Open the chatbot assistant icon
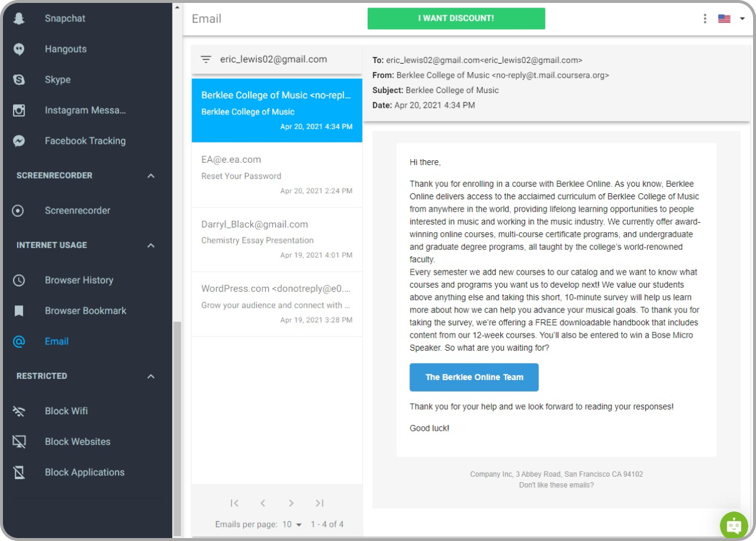The image size is (756, 541). tap(734, 525)
